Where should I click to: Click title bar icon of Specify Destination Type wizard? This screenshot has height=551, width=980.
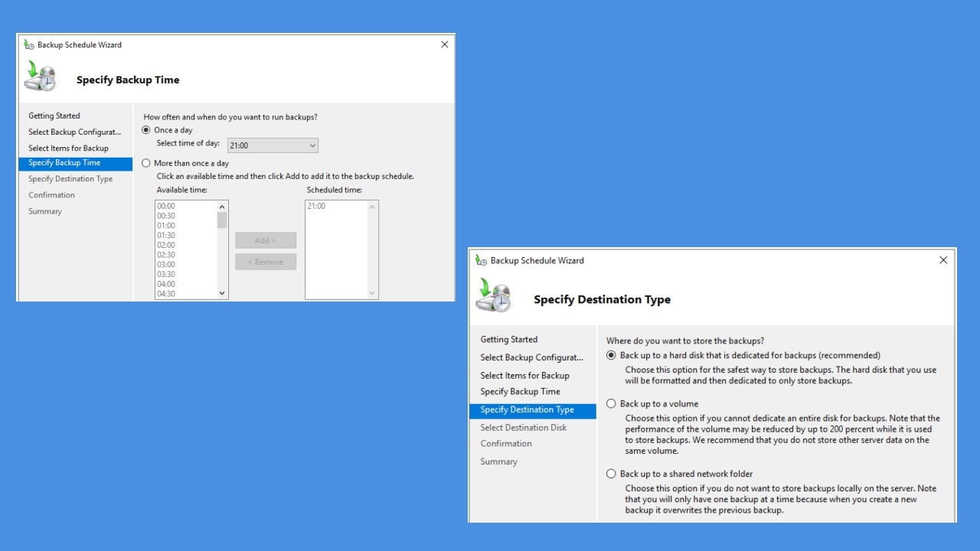481,260
